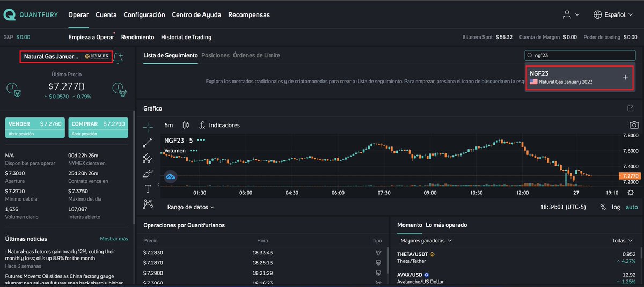The height and width of the screenshot is (287, 644).
Task: Select the pattern drawing tool
Action: tap(148, 204)
